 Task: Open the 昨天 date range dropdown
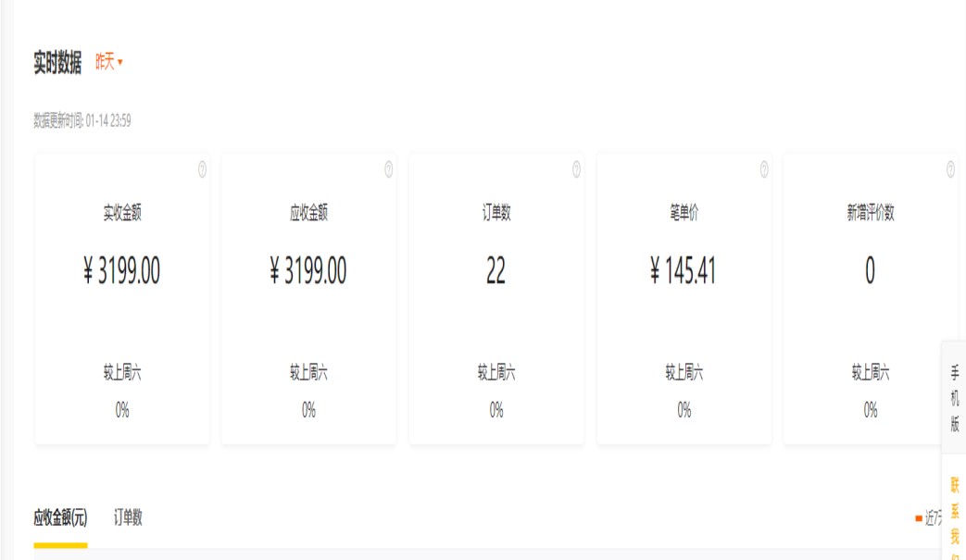109,62
